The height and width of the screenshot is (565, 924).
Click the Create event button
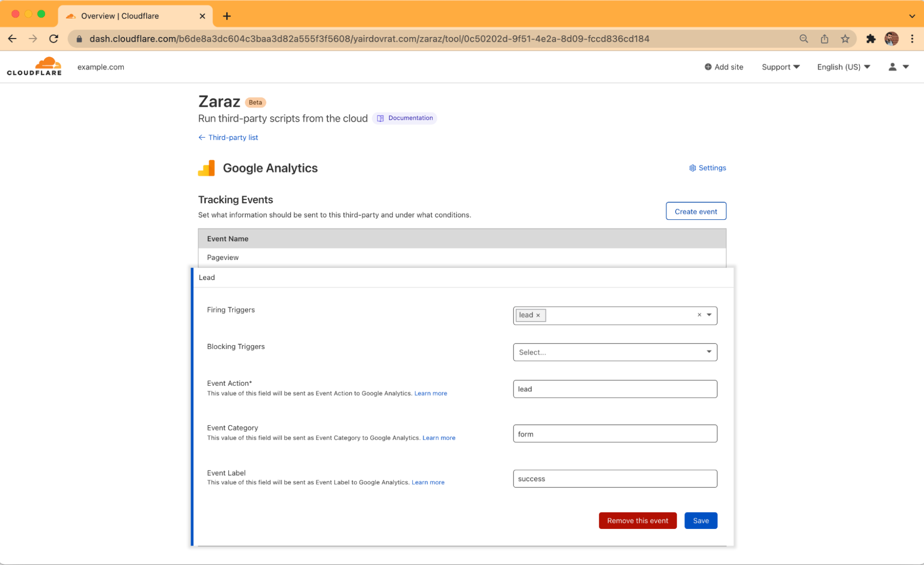(x=696, y=211)
